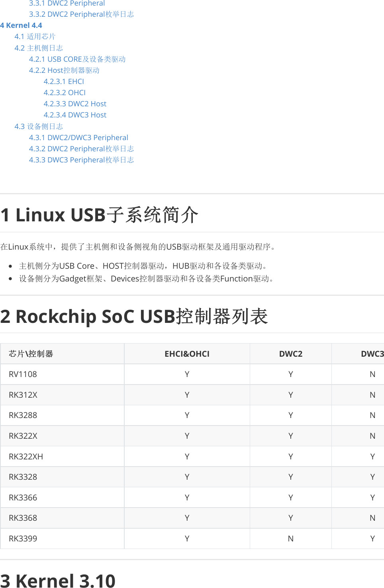Screen dimensions: 384x588
Task: Open 3.3.2 DWC2 Peripheral枚举日志 link
Action: (81, 14)
